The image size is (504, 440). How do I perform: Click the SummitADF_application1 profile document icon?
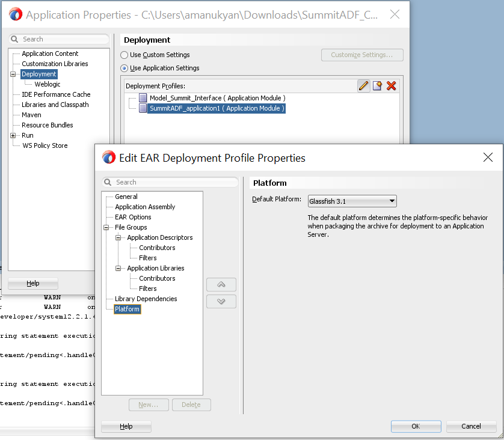pos(143,108)
